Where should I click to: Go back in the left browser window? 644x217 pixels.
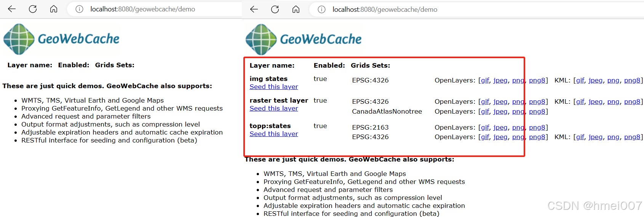12,9
